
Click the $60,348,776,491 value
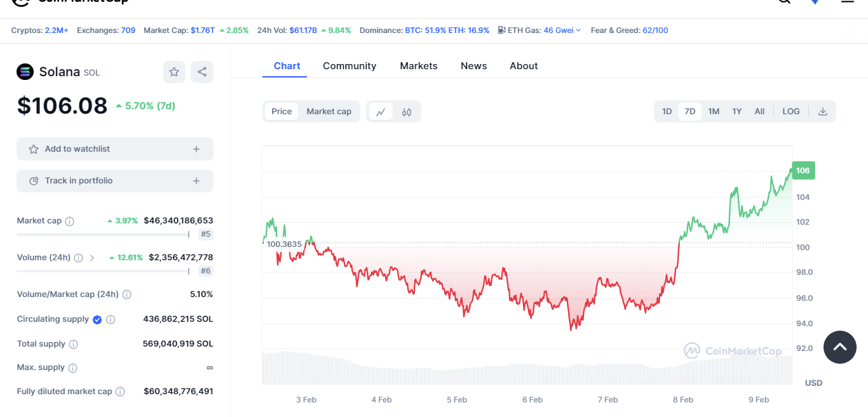coord(179,392)
